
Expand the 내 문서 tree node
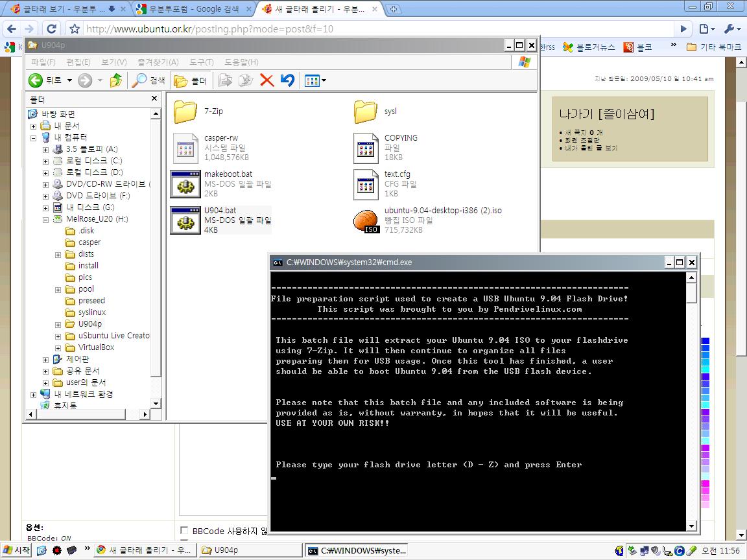(x=33, y=126)
